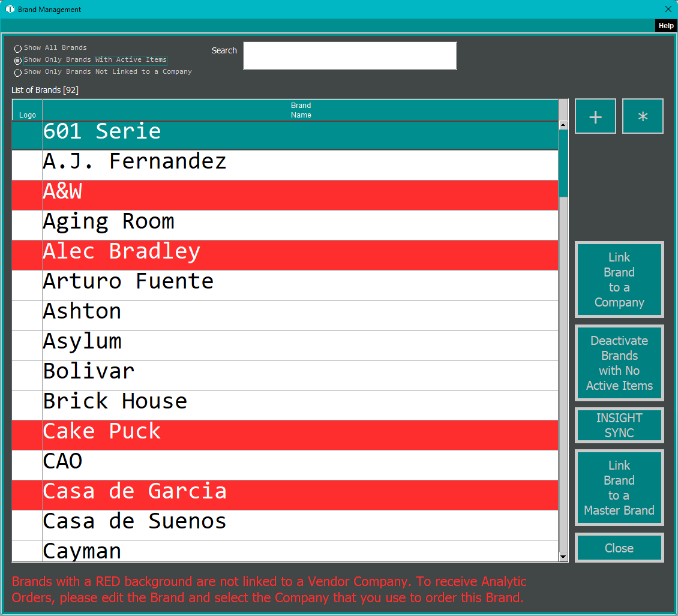Click the INSIGHT SYNC button
678x616 pixels.
pyautogui.click(x=619, y=425)
